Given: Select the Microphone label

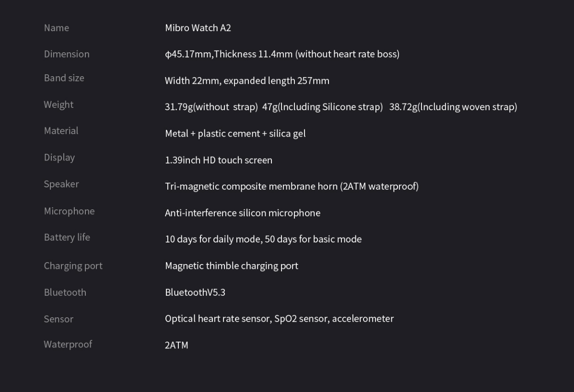Looking at the screenshot, I should point(69,211).
